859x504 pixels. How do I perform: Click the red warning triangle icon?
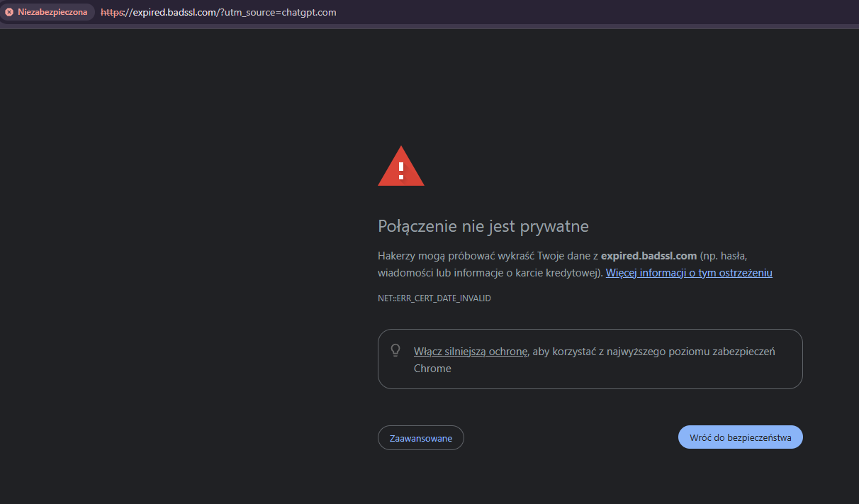(401, 166)
